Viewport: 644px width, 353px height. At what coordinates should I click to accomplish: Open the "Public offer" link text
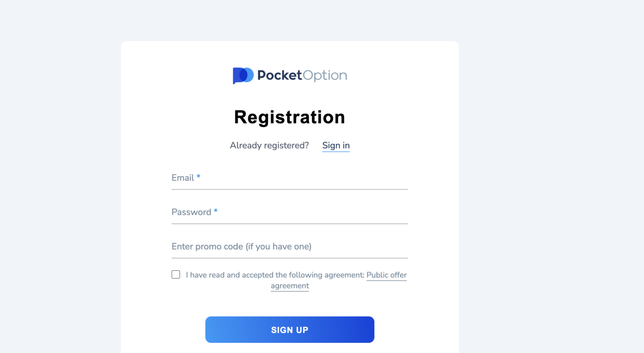(x=386, y=275)
